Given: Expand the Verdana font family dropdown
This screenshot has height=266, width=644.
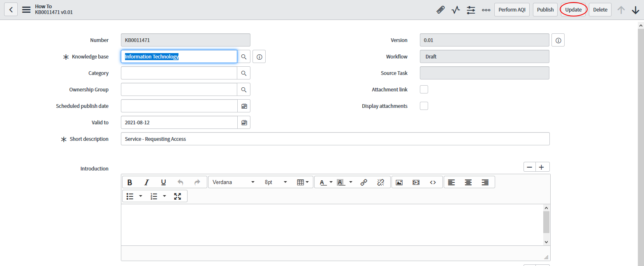Looking at the screenshot, I should tap(233, 182).
